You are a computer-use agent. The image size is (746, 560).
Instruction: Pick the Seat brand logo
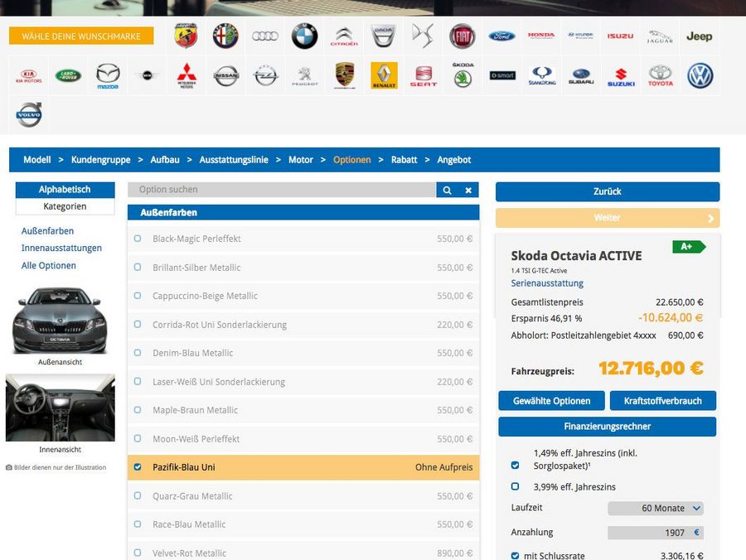point(424,76)
